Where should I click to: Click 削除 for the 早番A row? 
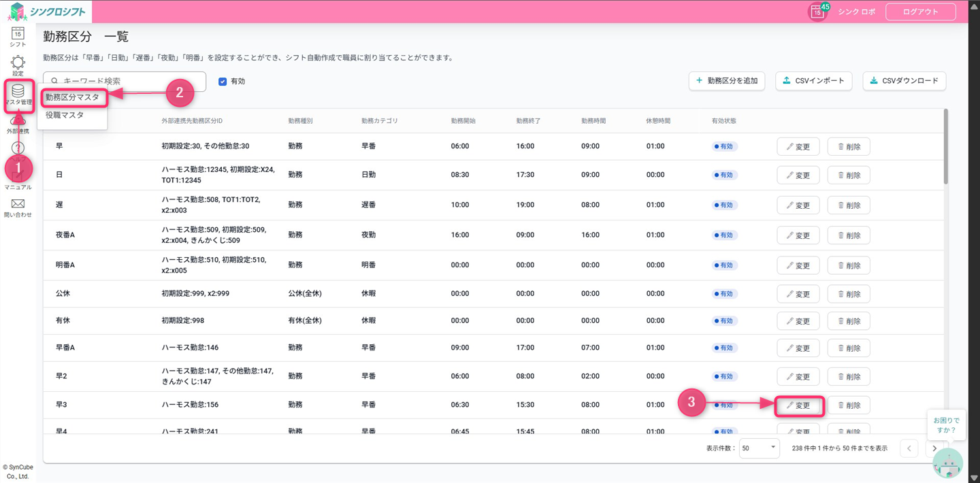pyautogui.click(x=849, y=348)
